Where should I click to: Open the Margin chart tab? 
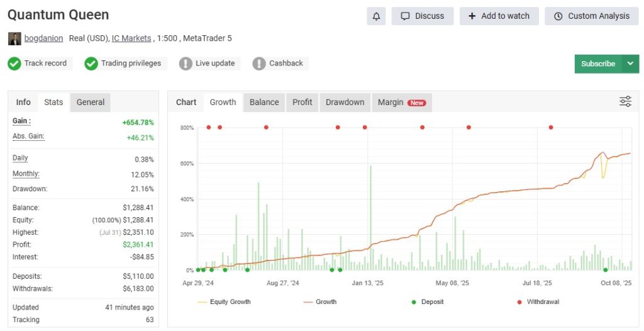[401, 102]
